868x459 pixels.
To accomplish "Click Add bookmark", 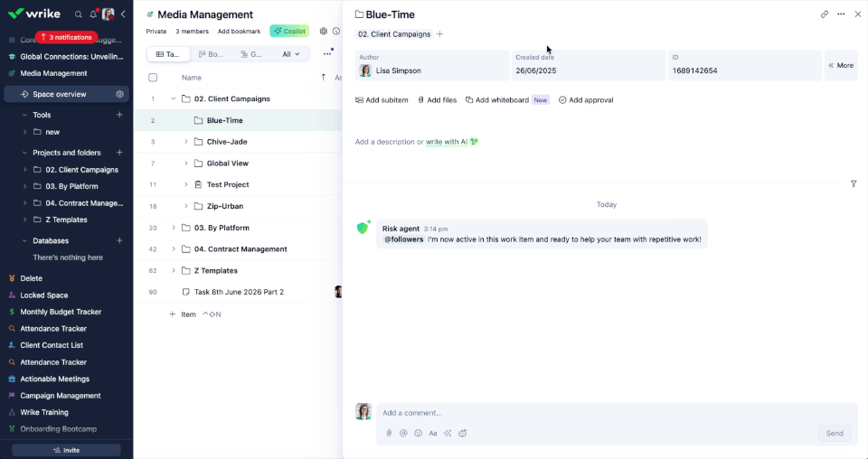I will 239,32.
